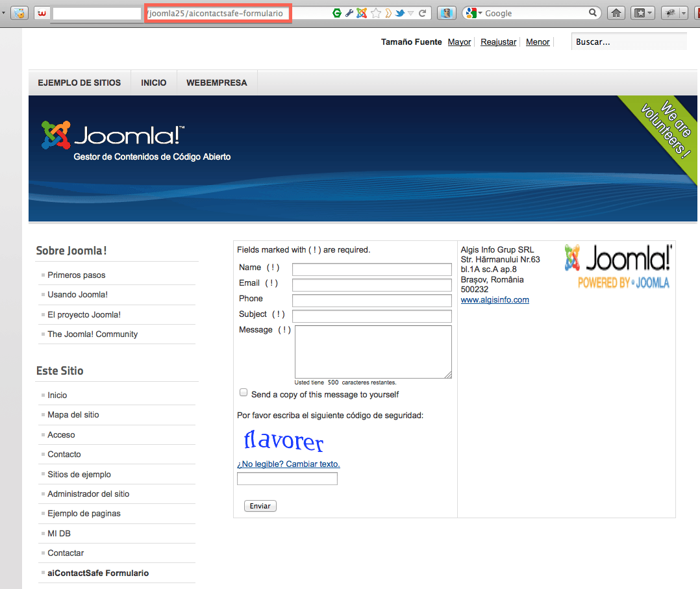Viewport: 700px width, 589px height.
Task: Open aiContactSafe Formulario sidebar link
Action: [x=98, y=573]
